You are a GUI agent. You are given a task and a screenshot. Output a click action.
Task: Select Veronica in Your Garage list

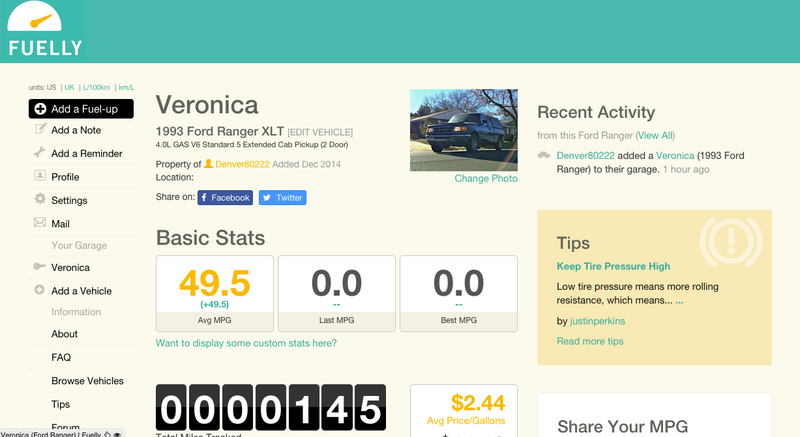[x=70, y=267]
